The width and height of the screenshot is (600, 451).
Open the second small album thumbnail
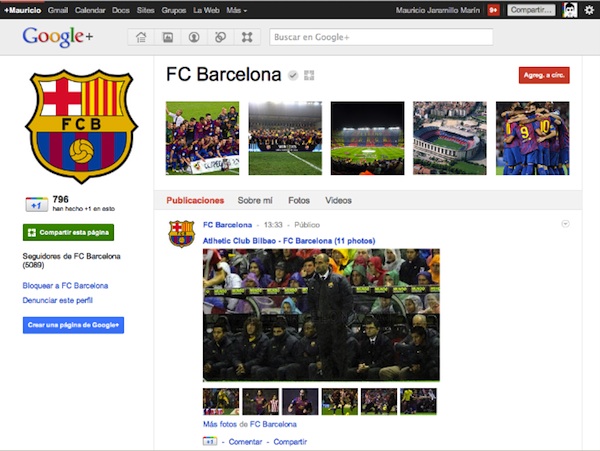(261, 402)
